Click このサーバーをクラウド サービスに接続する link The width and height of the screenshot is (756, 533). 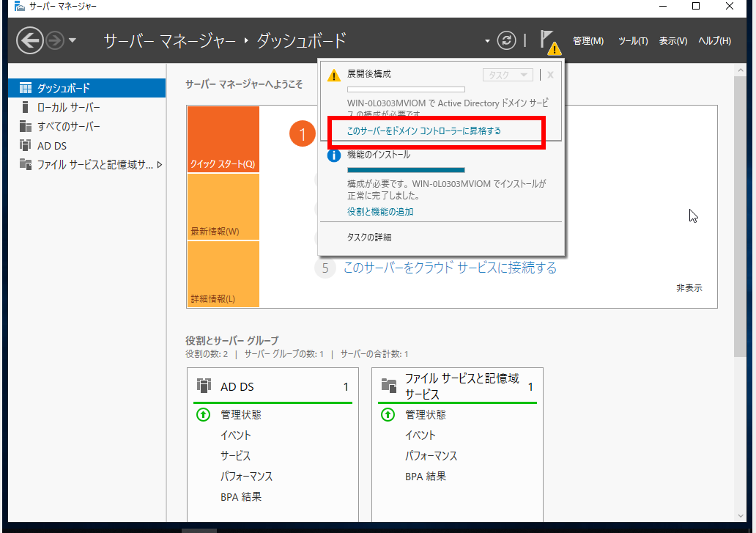(x=450, y=268)
